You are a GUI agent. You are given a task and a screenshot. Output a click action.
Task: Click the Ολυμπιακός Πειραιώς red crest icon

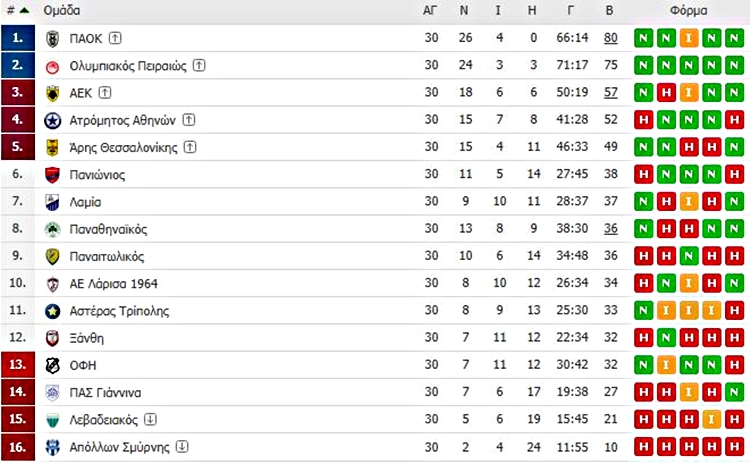coord(52,66)
